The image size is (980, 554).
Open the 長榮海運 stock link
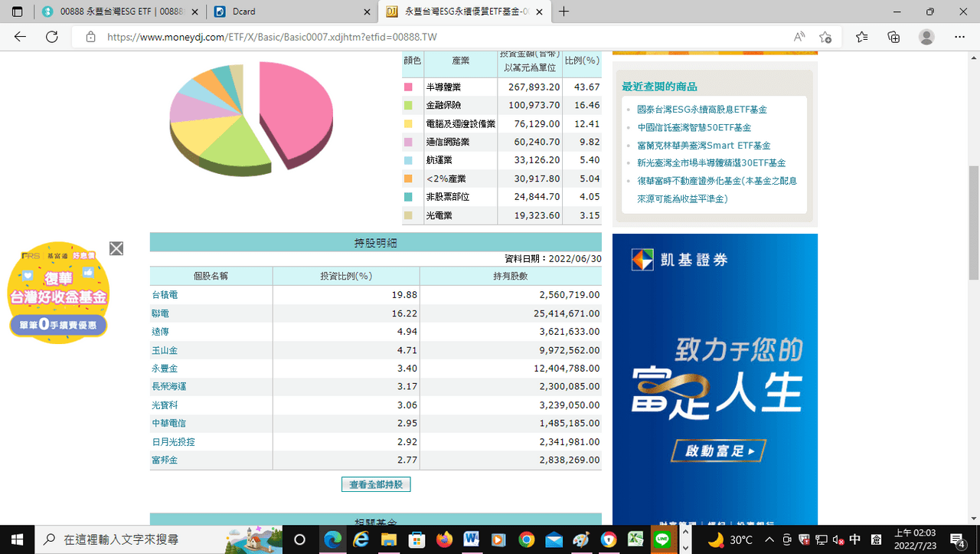(168, 386)
